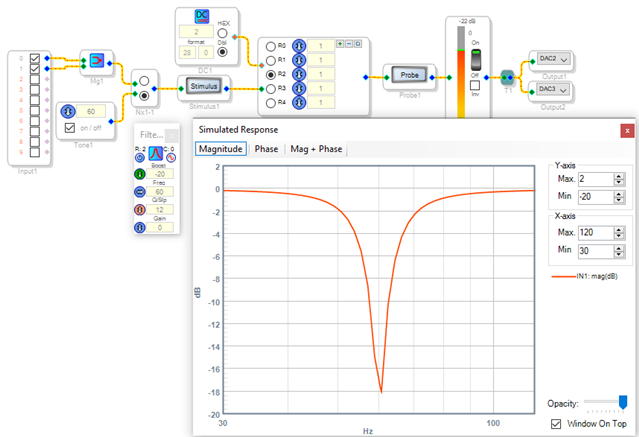
Task: Click the Y-axis Max spinner arrows
Action: tap(619, 179)
